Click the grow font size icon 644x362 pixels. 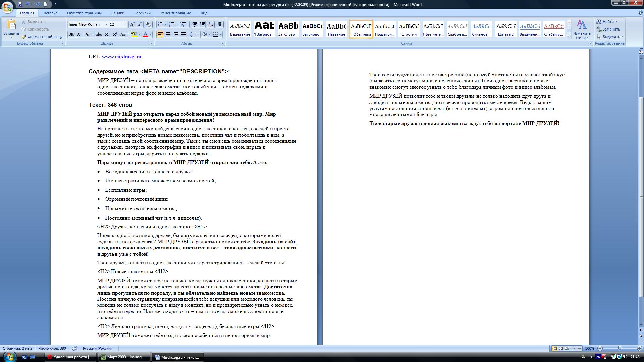132,24
